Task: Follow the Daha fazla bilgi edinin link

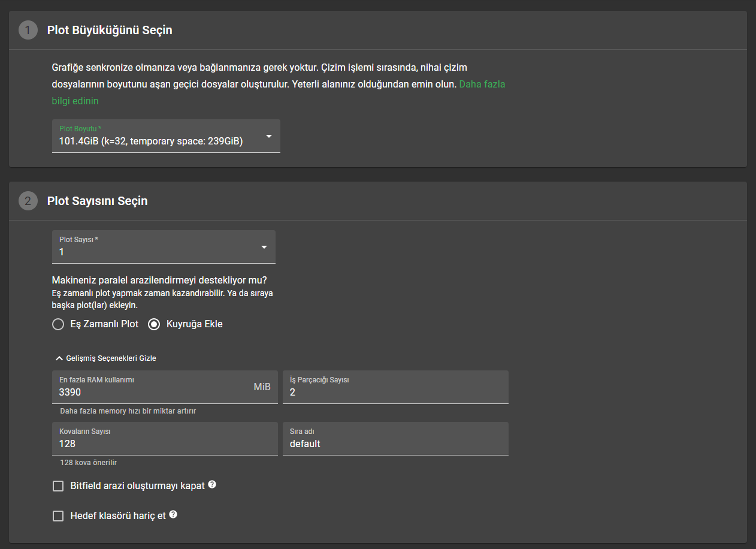Action: (x=482, y=85)
